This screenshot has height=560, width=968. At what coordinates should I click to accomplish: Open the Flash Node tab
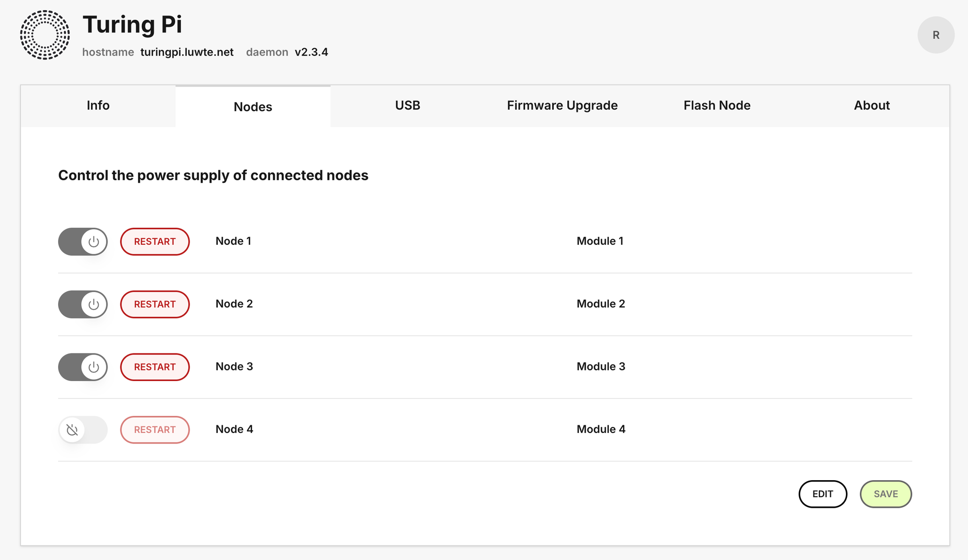click(717, 105)
